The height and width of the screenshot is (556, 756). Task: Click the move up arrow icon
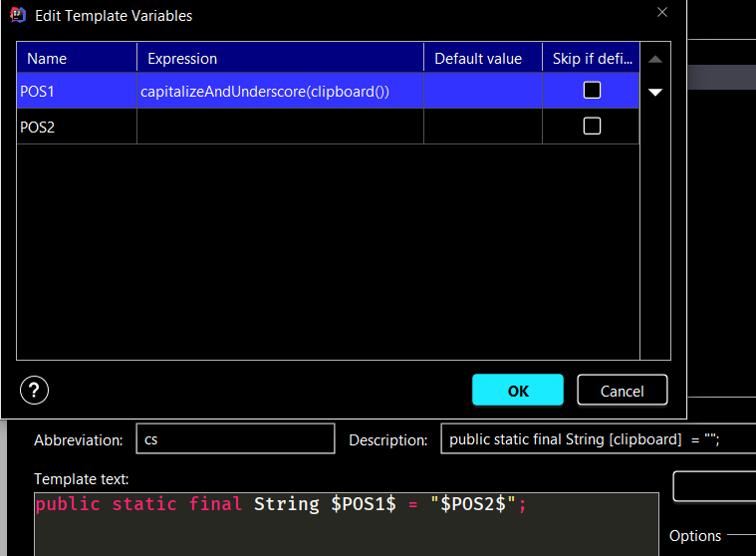tap(654, 60)
